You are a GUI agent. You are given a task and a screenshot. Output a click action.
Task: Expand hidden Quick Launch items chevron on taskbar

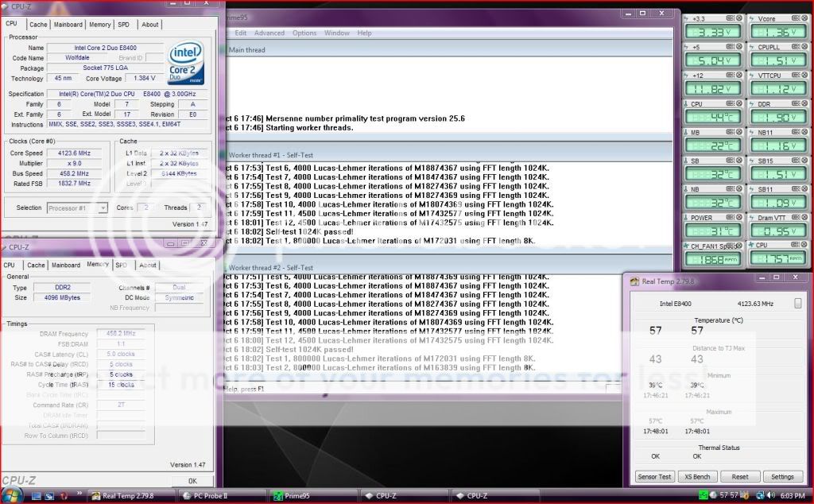pos(79,493)
